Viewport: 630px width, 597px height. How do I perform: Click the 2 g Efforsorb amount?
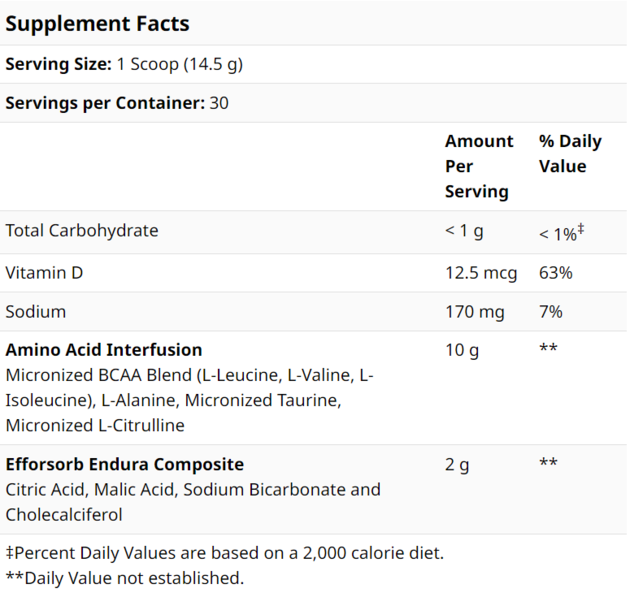457,465
